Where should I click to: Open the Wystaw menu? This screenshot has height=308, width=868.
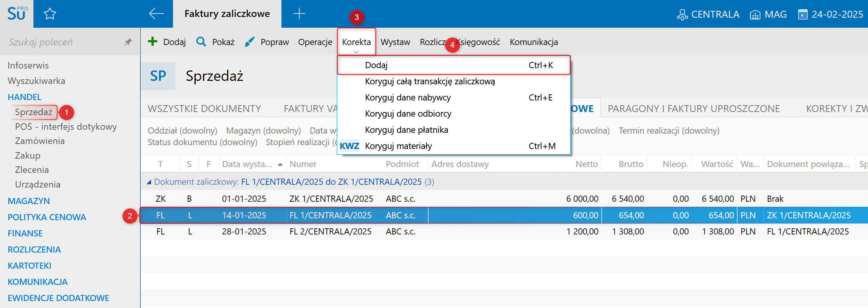pyautogui.click(x=395, y=42)
